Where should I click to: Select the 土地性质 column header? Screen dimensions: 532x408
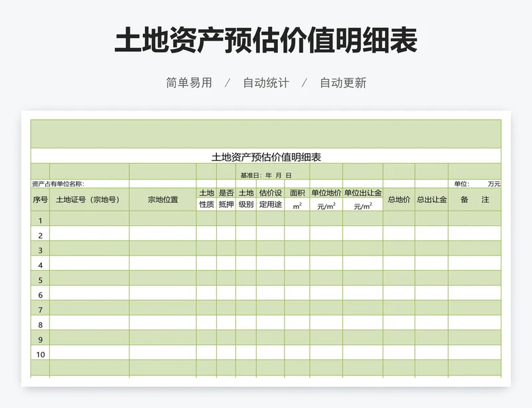pos(206,199)
